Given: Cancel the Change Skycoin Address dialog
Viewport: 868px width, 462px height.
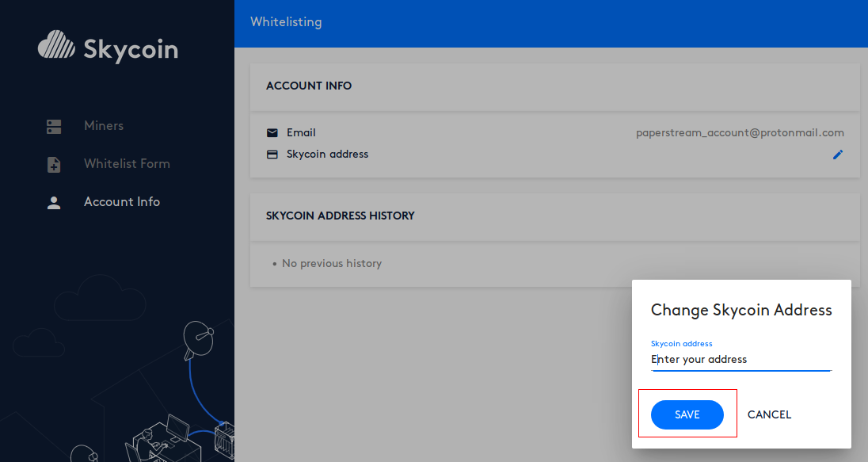Looking at the screenshot, I should click(x=769, y=415).
